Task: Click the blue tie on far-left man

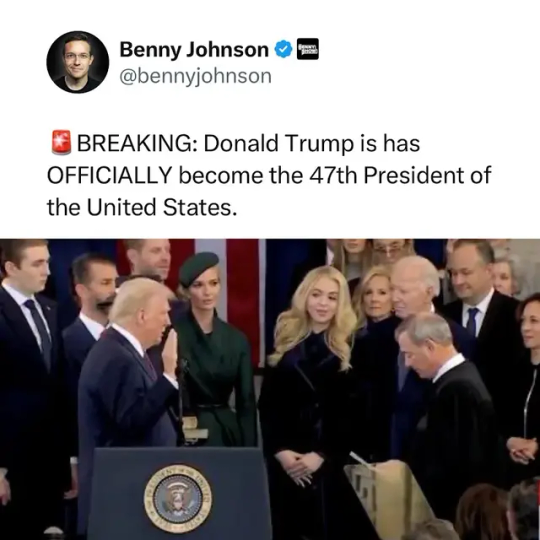Action: coord(39,329)
